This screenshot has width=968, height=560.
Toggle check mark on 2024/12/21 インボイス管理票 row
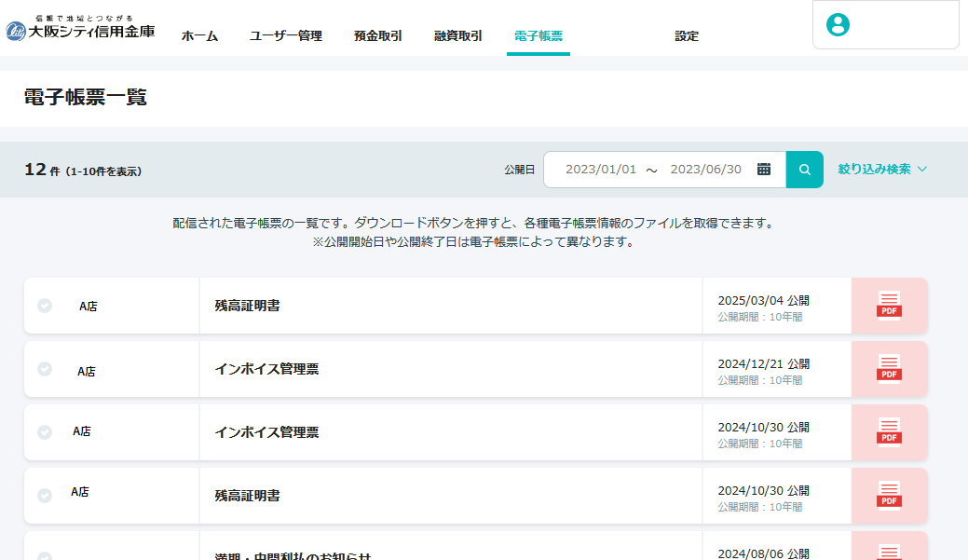click(45, 369)
